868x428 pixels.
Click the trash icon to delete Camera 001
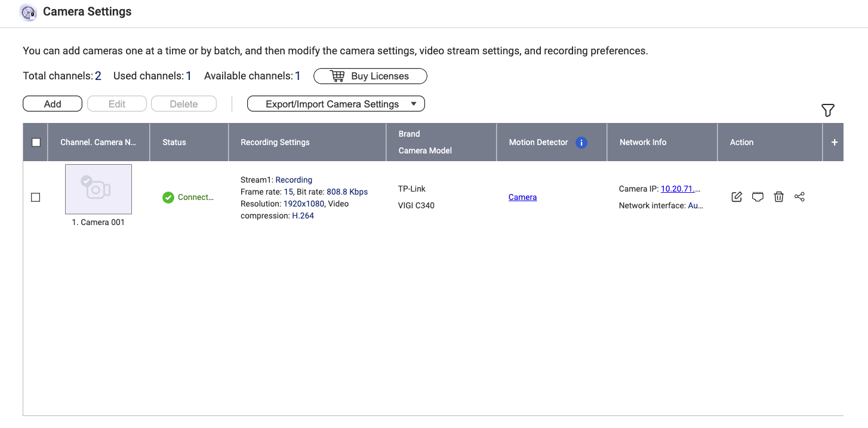[x=778, y=197]
